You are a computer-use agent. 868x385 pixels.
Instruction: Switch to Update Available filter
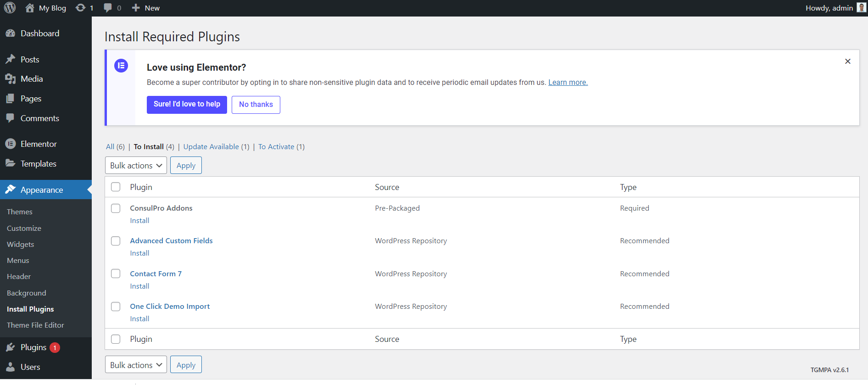[x=211, y=147]
